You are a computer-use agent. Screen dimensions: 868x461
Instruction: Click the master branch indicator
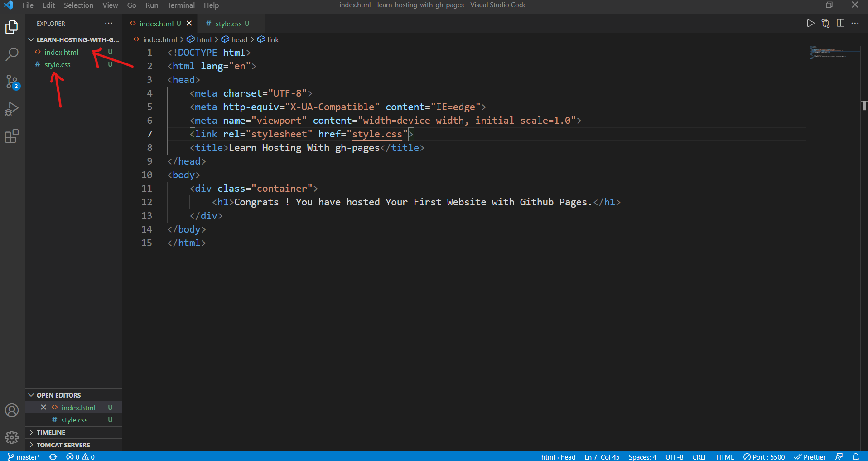pyautogui.click(x=24, y=456)
